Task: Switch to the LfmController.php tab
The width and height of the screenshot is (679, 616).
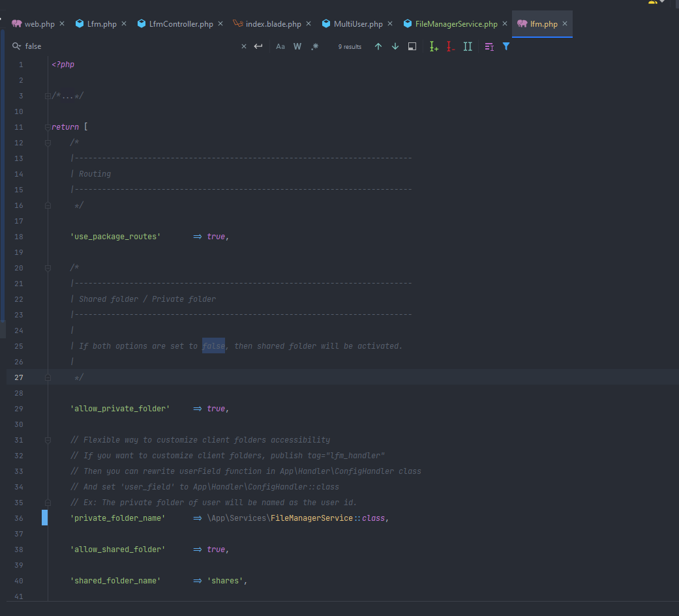Action: [178, 23]
